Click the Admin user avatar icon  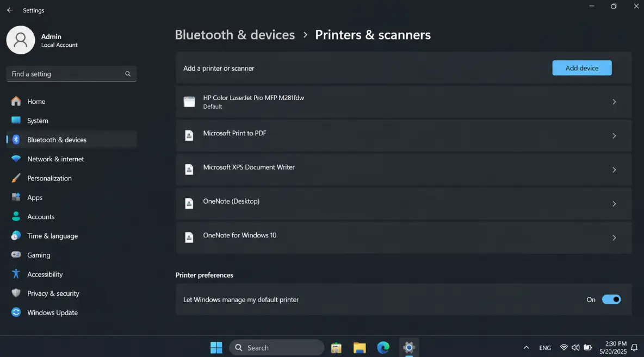coord(21,40)
